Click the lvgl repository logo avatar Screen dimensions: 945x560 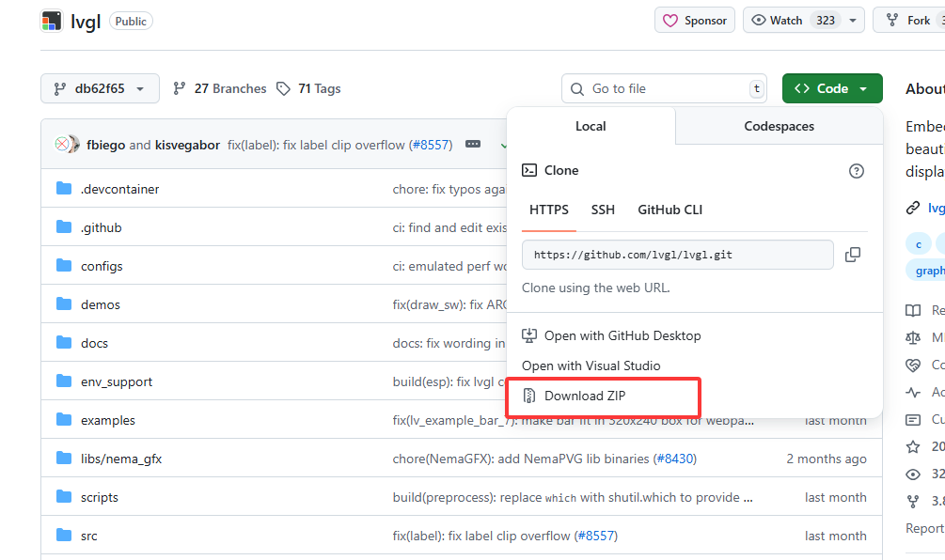52,21
